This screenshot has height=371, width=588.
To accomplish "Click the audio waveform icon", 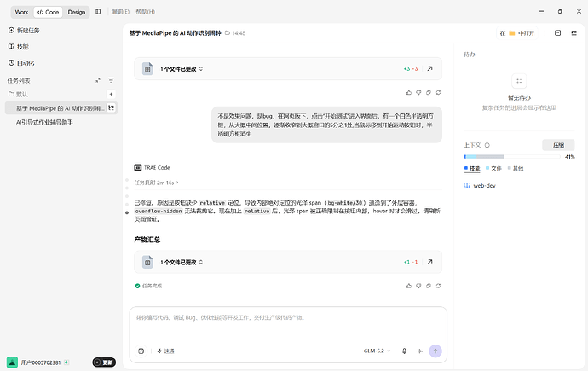I will 419,351.
